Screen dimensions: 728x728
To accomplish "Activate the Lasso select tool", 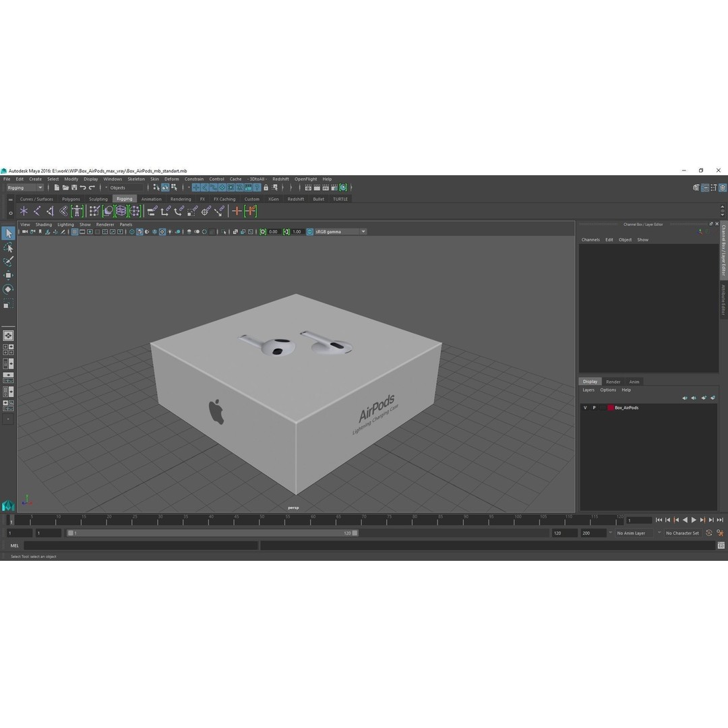I will (x=8, y=248).
